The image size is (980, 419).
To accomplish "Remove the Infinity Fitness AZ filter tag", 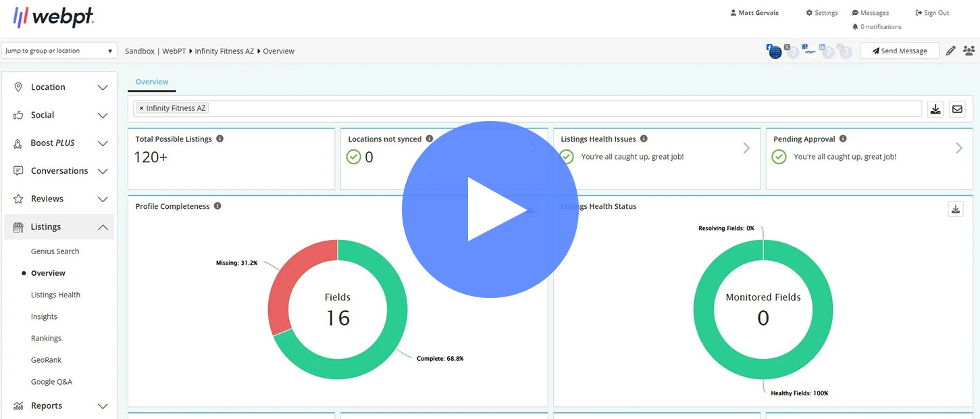I will pos(141,108).
